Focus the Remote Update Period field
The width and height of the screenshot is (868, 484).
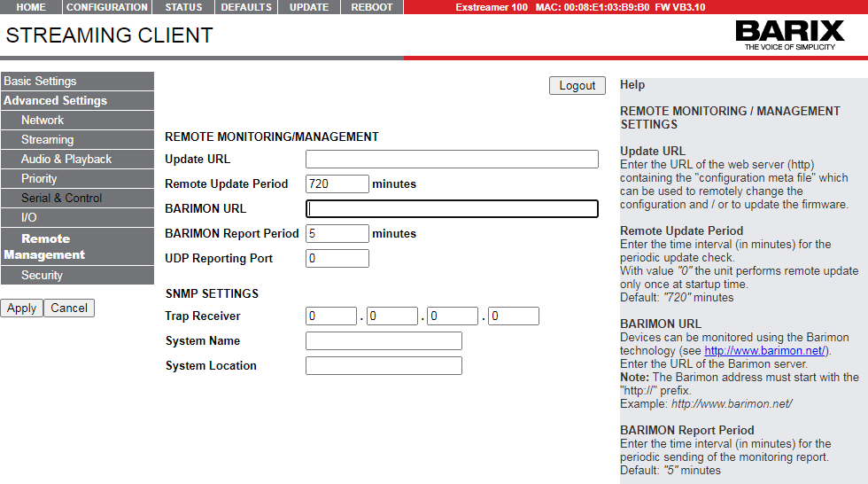click(337, 184)
